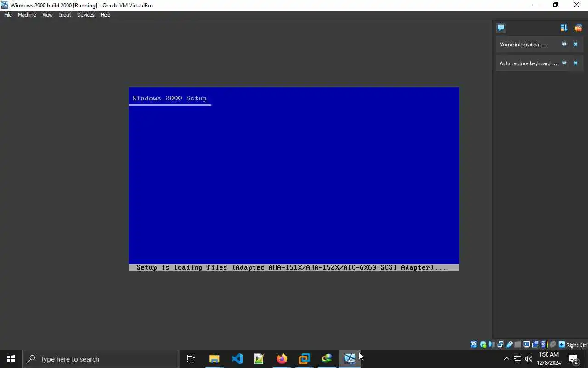Click the network adapter status icon

pos(500,345)
